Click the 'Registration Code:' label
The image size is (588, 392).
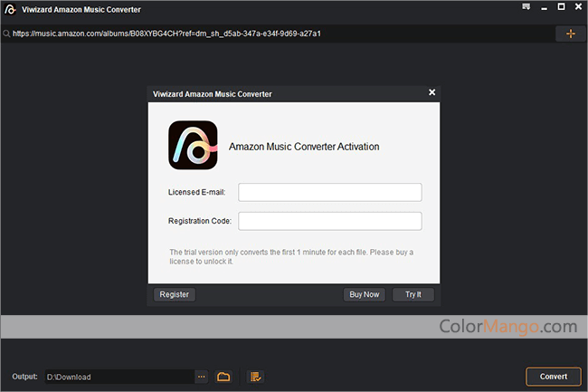pos(200,221)
